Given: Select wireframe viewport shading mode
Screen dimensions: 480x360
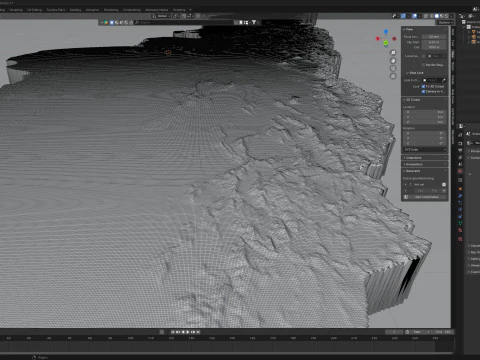Looking at the screenshot, I should click(431, 16).
